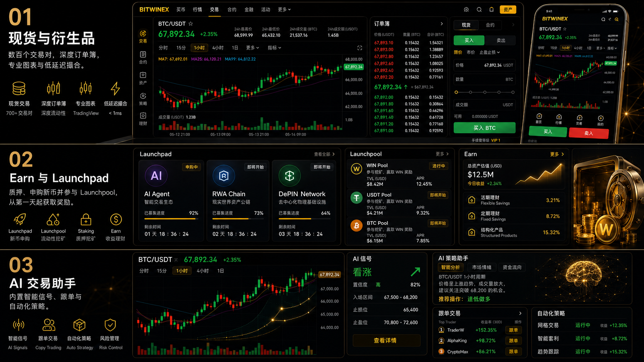The image size is (644, 362).
Task: Select the 市价 order type
Action: tap(471, 52)
